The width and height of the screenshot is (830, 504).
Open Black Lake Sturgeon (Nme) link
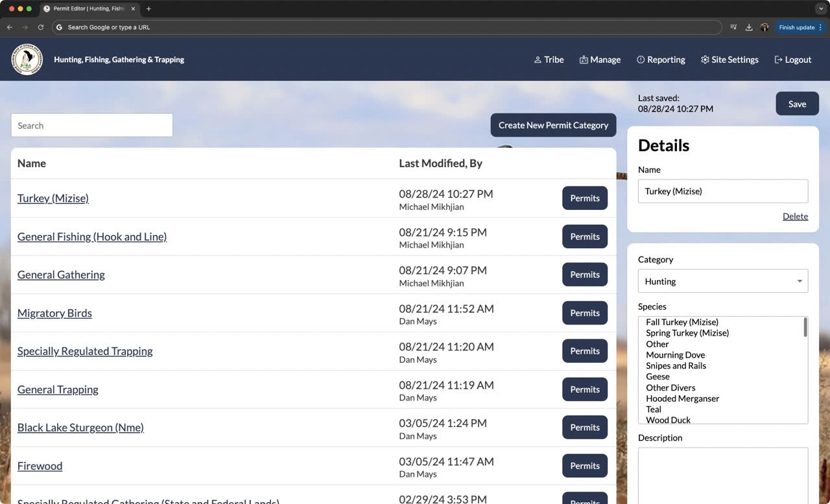tap(80, 428)
